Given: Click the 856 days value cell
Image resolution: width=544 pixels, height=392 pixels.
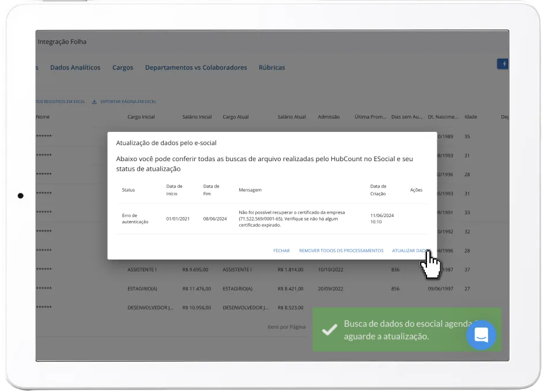Looking at the screenshot, I should (x=395, y=289).
